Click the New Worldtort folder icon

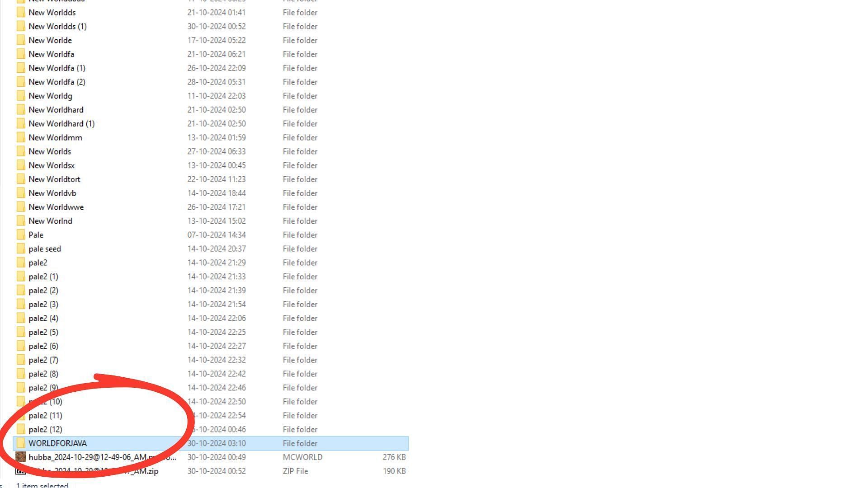(21, 179)
